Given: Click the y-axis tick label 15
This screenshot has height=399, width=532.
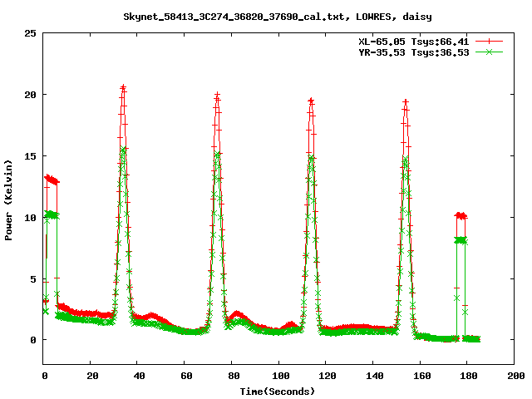Looking at the screenshot, I should (30, 156).
